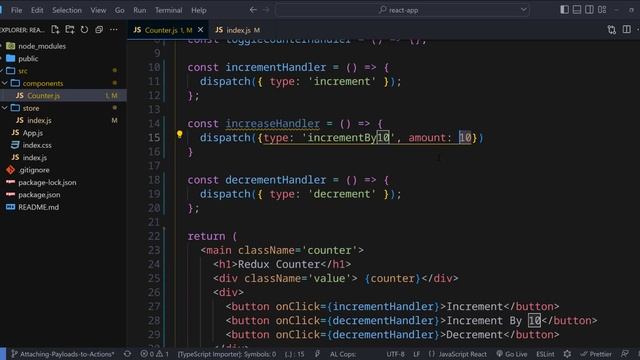Screen dimensions: 640x360
Task: Open index.js below index.css
Action: 34,157
